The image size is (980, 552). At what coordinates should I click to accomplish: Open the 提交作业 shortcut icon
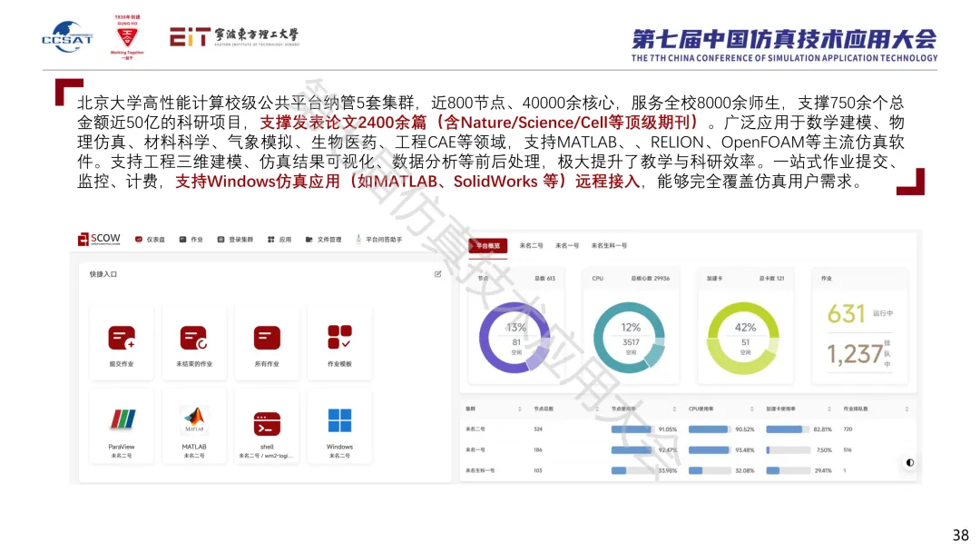click(x=122, y=339)
